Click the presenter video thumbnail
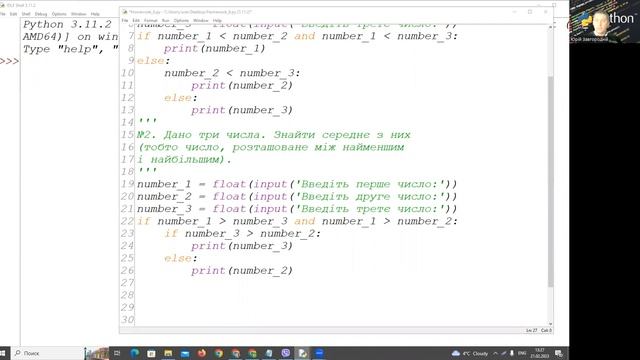 tap(604, 21)
